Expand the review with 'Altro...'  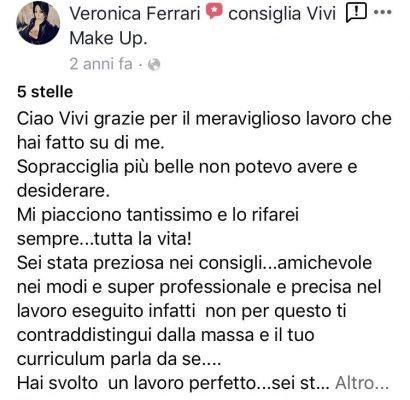click(362, 383)
